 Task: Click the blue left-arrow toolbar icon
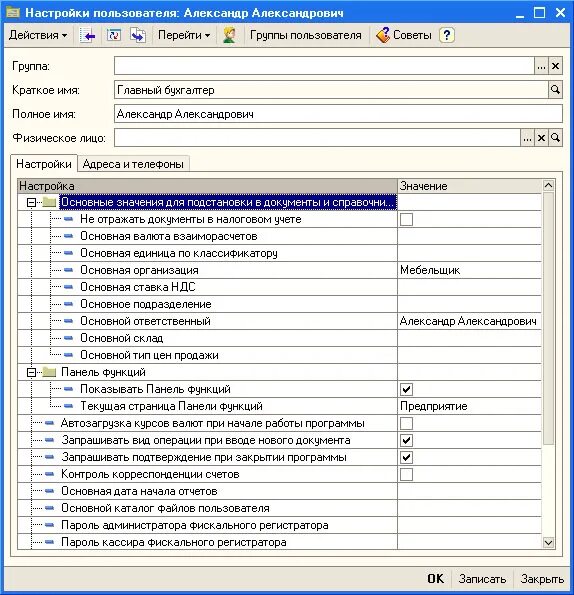point(88,35)
